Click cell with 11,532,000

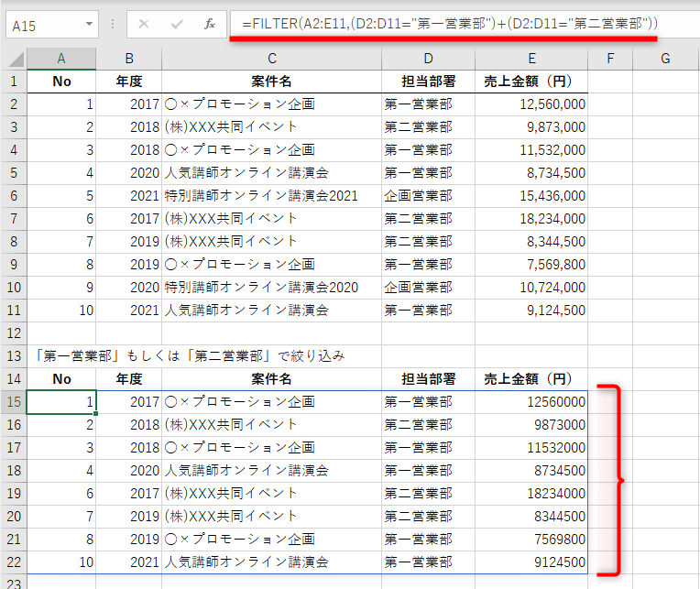pyautogui.click(x=531, y=150)
